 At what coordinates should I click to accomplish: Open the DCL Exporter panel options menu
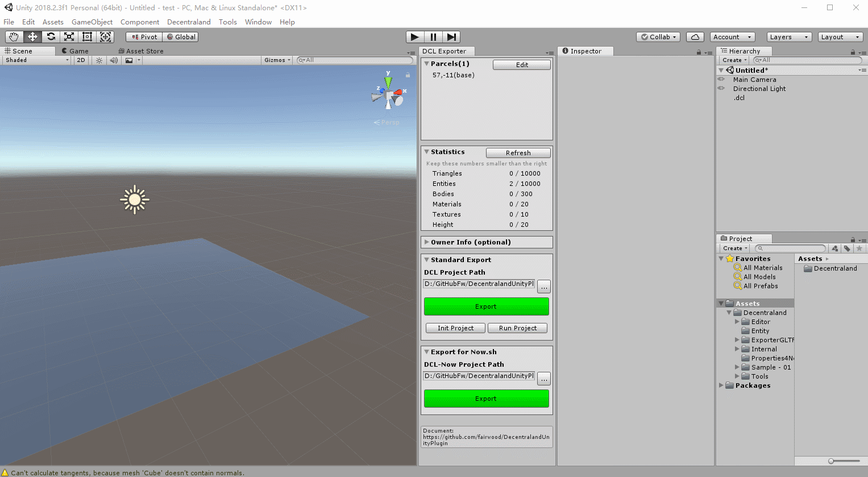[x=549, y=52]
